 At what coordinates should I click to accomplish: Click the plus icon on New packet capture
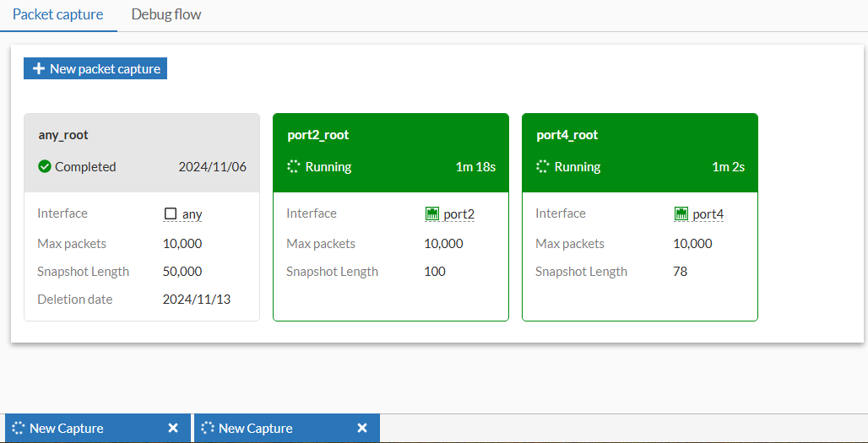[38, 69]
